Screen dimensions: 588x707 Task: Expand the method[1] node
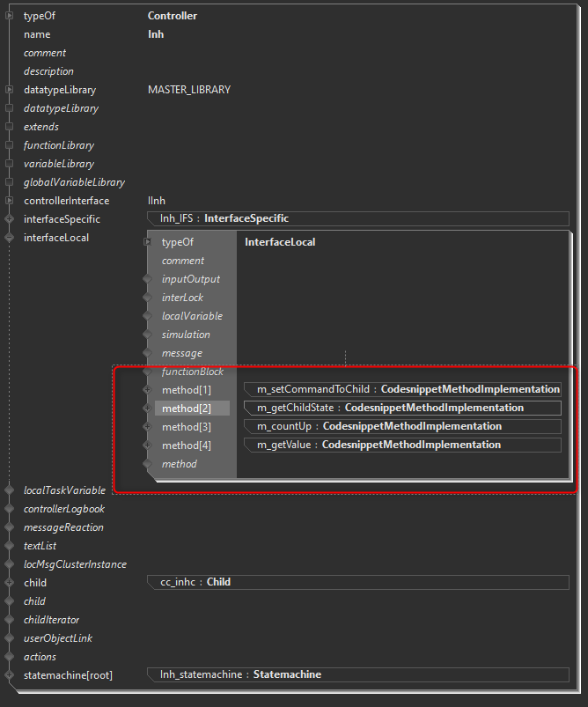[147, 390]
